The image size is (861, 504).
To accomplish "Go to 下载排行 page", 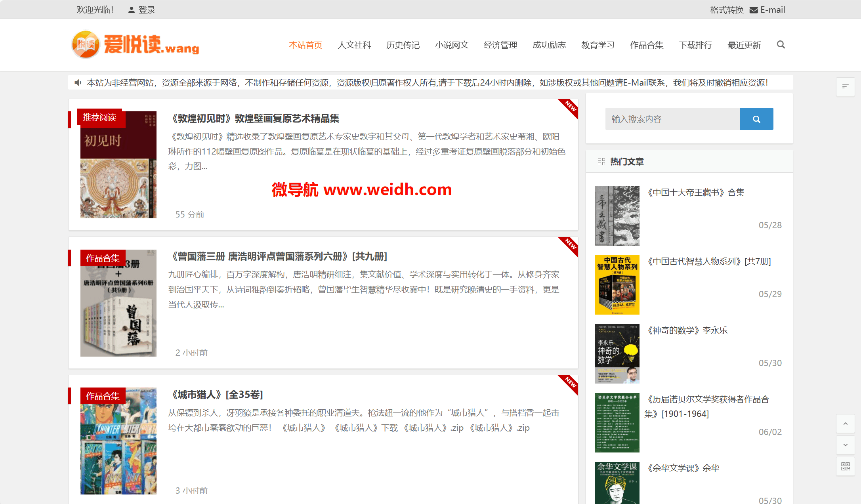I will coord(695,45).
